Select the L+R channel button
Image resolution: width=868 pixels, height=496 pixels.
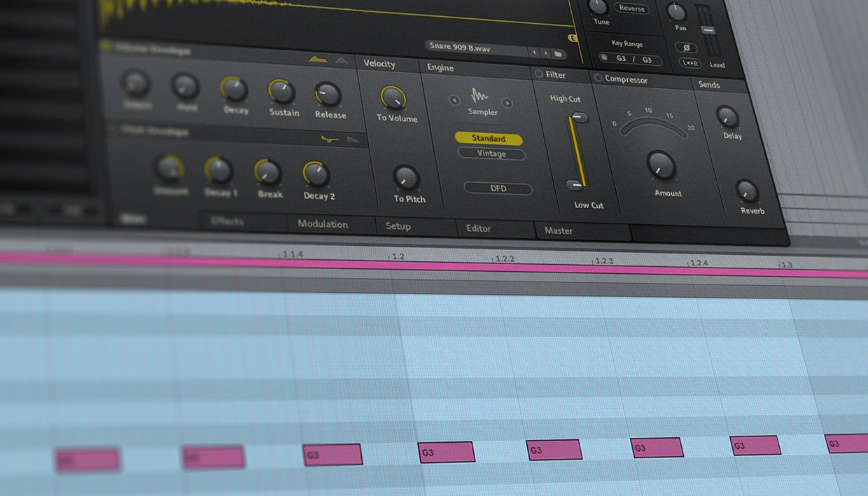689,63
